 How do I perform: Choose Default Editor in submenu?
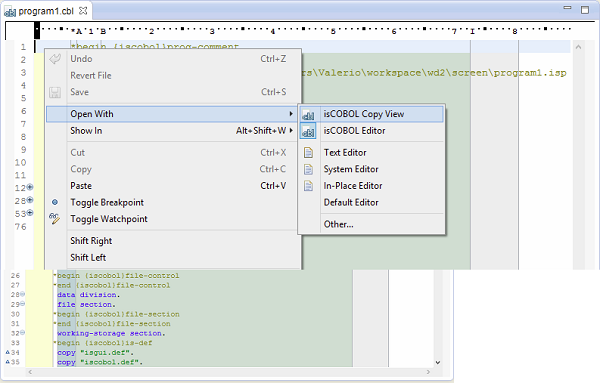tap(371, 202)
